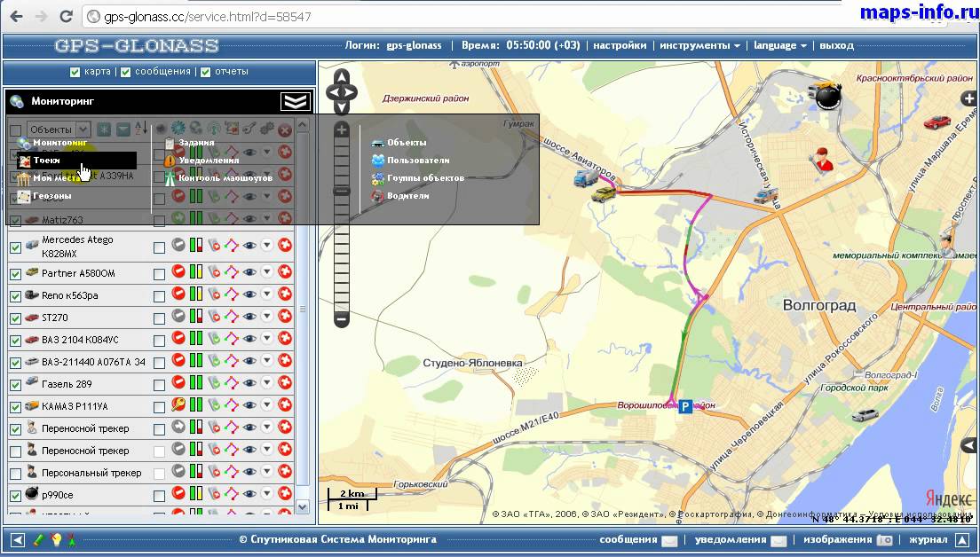Viewport: 980px width, 557px height.
Task: Click the phone command icon for ВАЗ 2104 К084УС
Action: coord(215,339)
